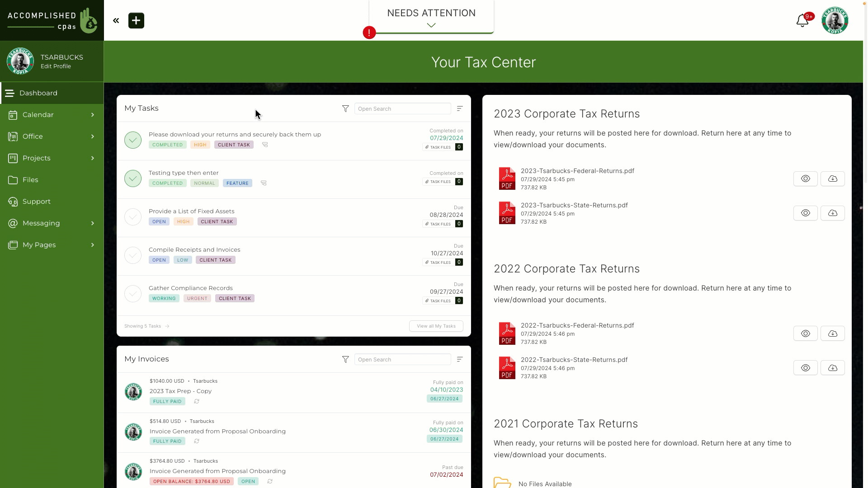Click the Open Search input field in My Tasks
This screenshot has height=488, width=868.
(402, 108)
